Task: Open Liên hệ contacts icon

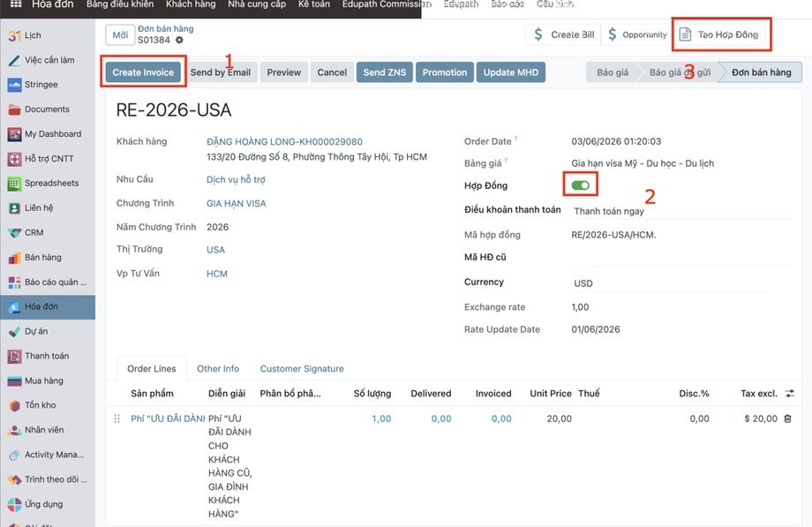Action: coord(14,207)
